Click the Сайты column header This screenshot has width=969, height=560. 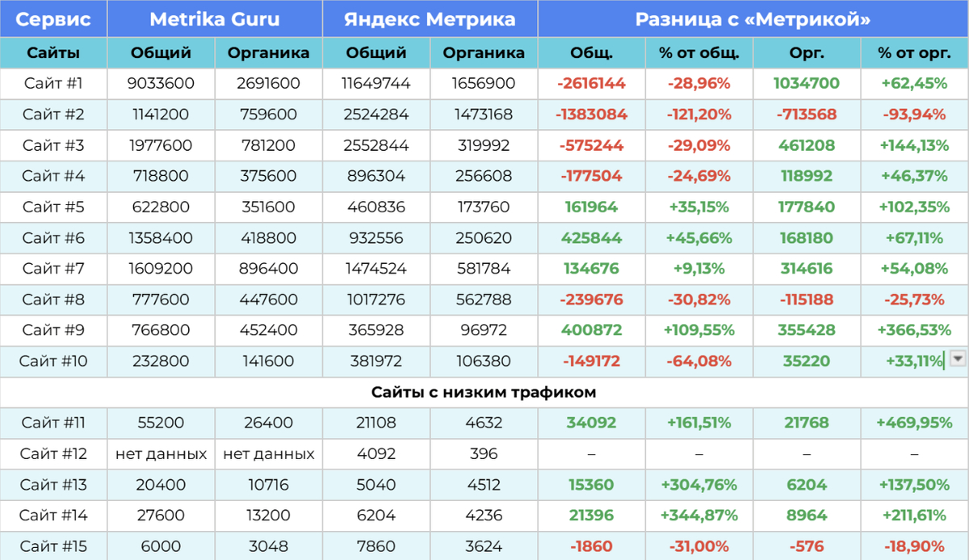point(53,53)
